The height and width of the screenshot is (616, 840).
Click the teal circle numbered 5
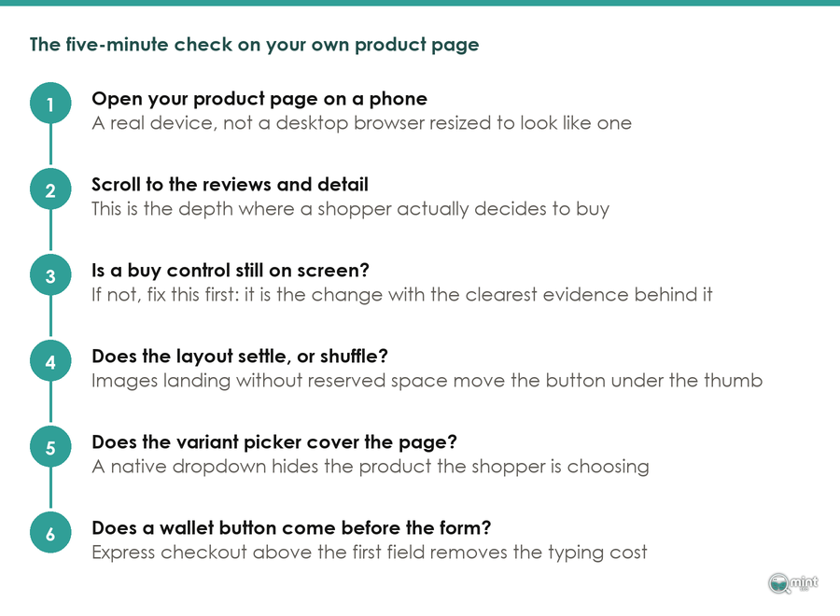pyautogui.click(x=50, y=447)
